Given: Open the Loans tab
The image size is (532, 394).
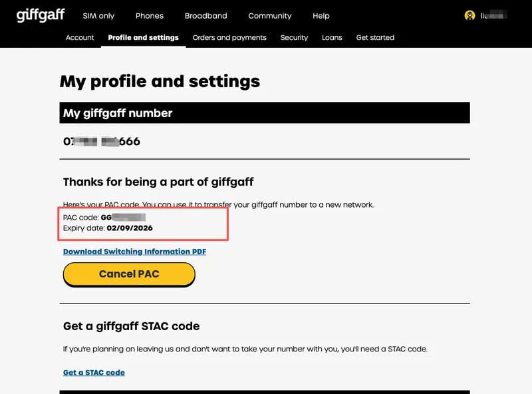Looking at the screenshot, I should [x=332, y=37].
